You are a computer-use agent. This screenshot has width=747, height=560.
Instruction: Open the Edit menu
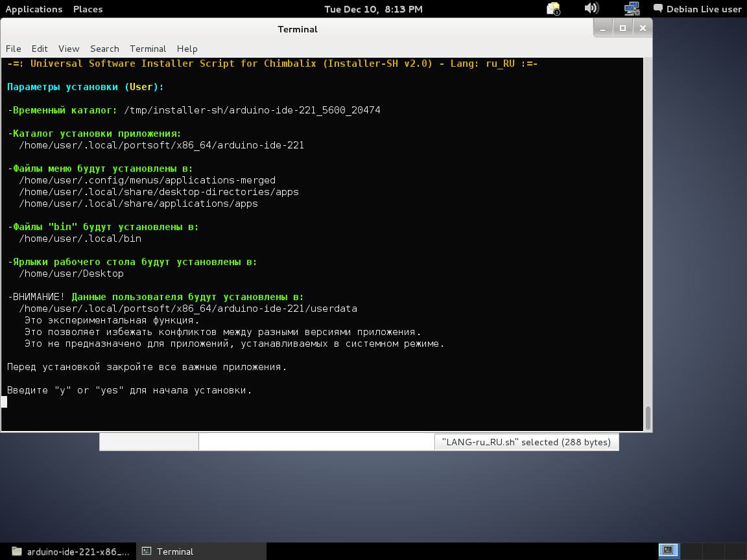(40, 49)
